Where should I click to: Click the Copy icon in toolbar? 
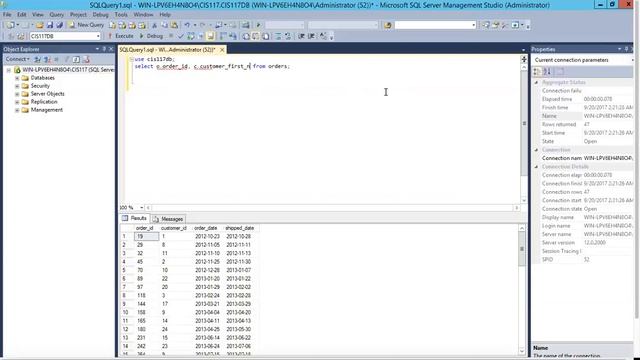[x=164, y=25]
